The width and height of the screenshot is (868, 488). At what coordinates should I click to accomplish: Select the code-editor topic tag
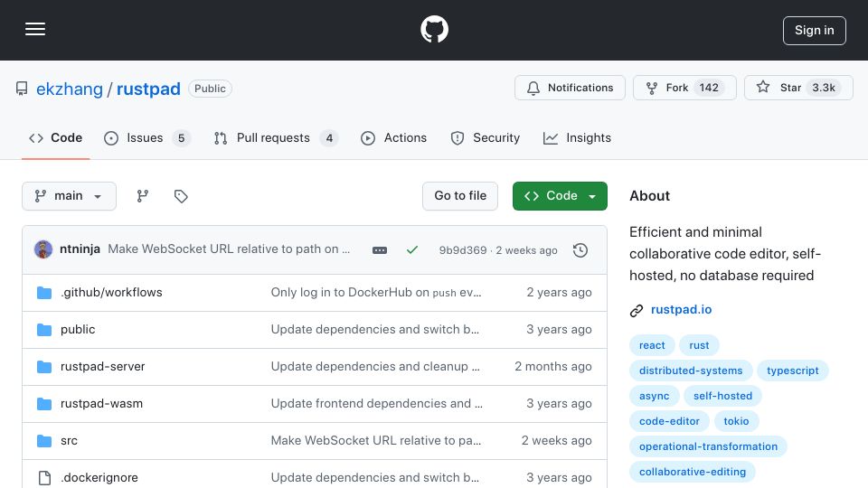click(x=669, y=421)
